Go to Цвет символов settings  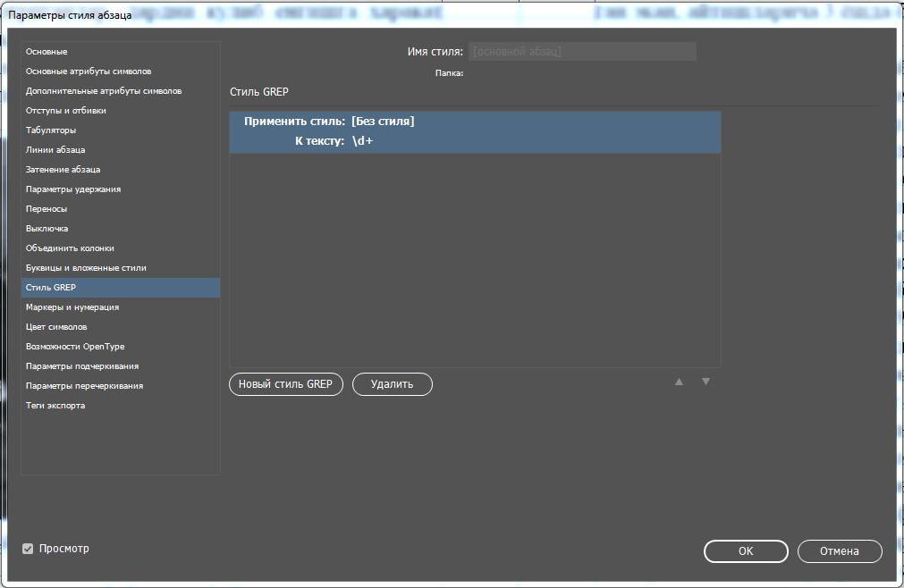(x=121, y=326)
